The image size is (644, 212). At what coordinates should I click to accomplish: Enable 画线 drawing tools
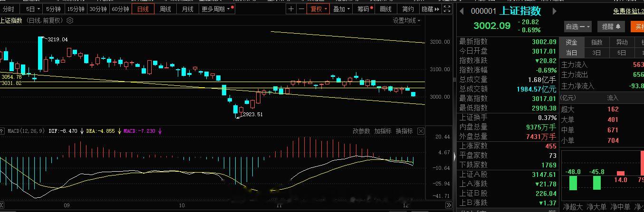tap(386, 9)
